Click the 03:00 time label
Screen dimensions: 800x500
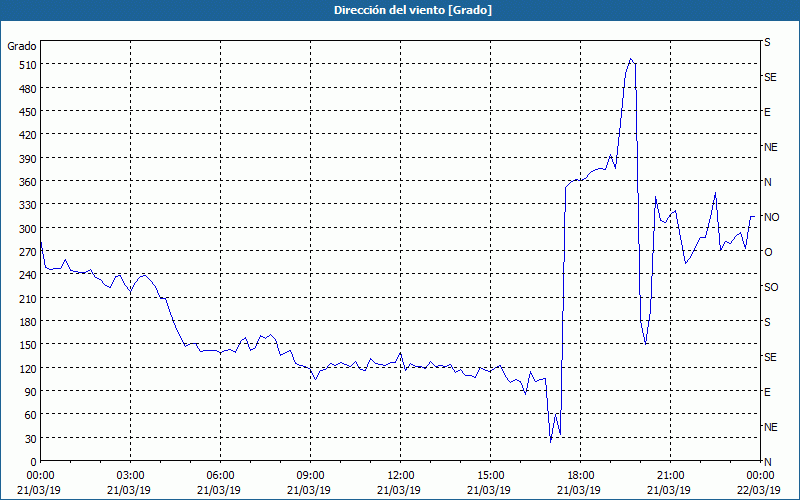[x=131, y=476]
